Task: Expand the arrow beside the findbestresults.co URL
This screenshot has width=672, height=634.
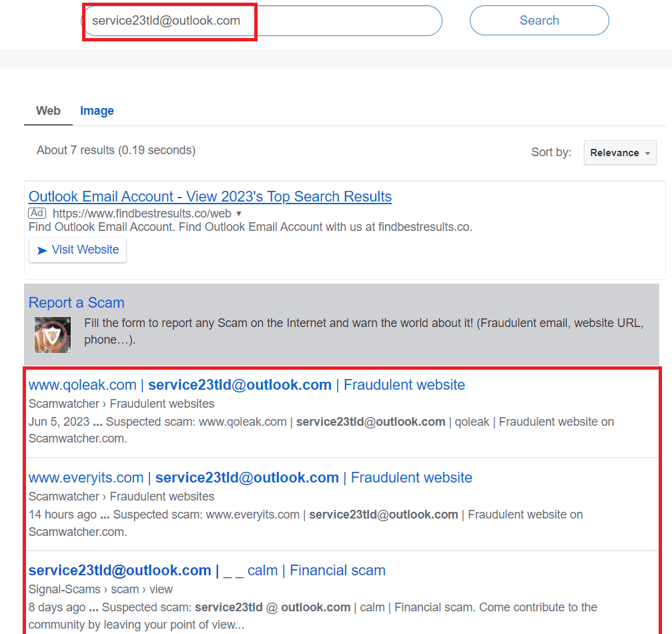Action: click(239, 214)
